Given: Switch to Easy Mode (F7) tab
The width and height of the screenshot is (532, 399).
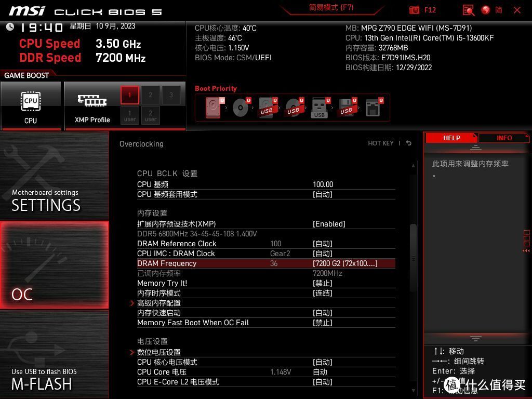Looking at the screenshot, I should (x=331, y=7).
